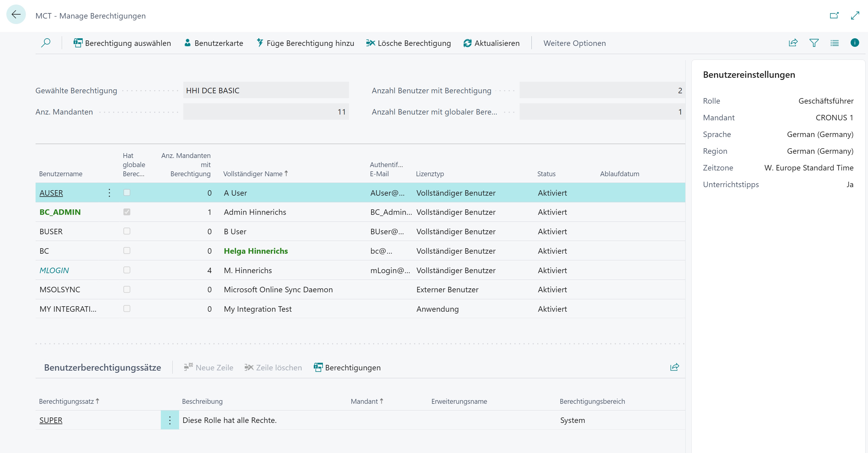Click Diese Rolle hat alle Rechte description
The height and width of the screenshot is (453, 868).
pyautogui.click(x=230, y=420)
